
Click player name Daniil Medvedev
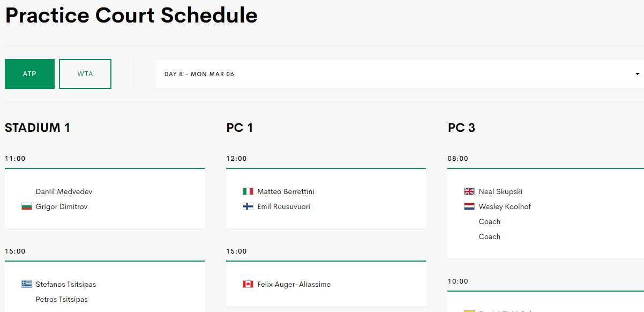point(64,192)
